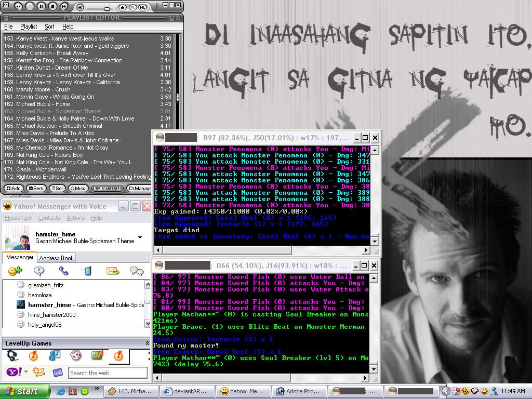Click the blue person whiteboard plugin icon

pos(55,355)
